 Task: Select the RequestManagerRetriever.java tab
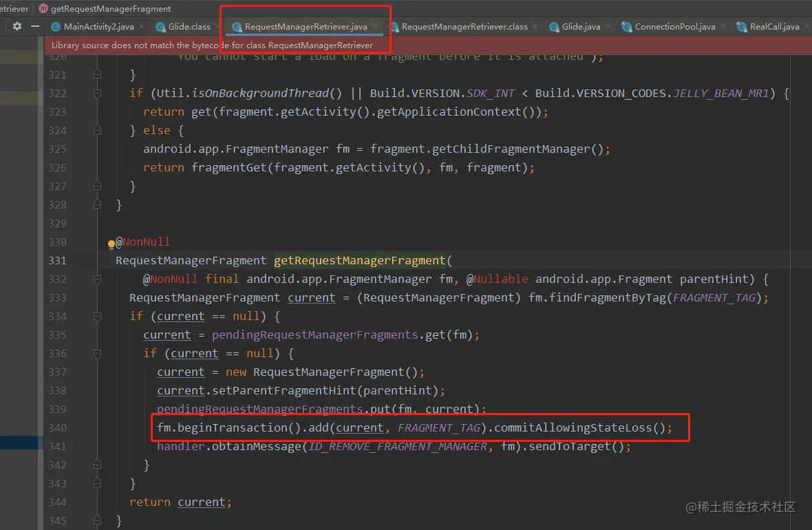click(x=306, y=26)
